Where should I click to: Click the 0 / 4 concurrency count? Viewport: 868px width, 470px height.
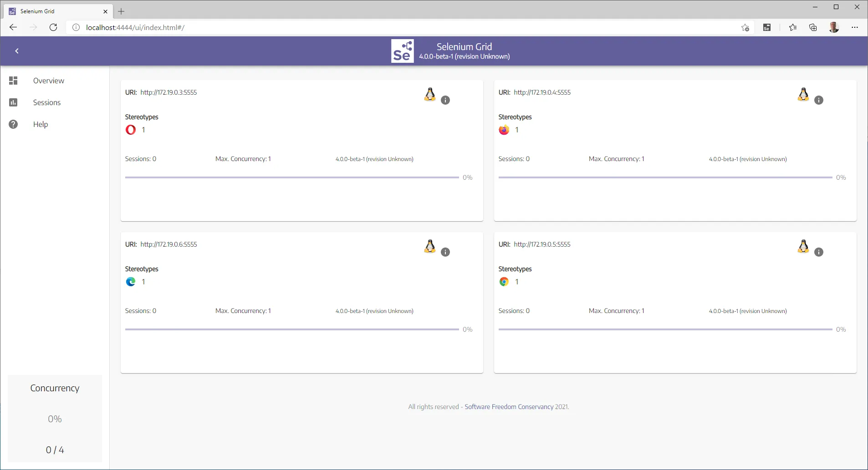click(55, 450)
